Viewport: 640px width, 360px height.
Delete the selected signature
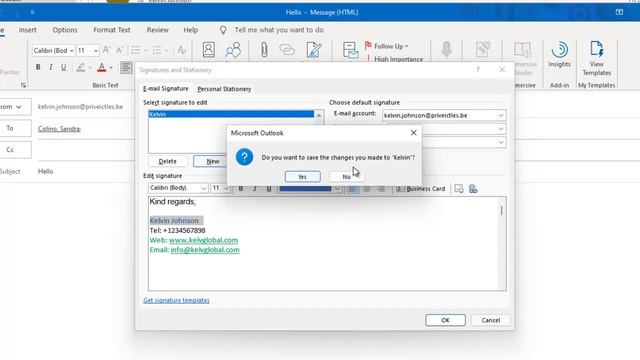(x=167, y=161)
